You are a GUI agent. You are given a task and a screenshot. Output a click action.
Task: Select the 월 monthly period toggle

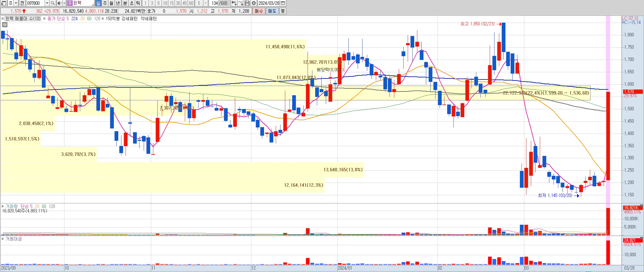111,3
